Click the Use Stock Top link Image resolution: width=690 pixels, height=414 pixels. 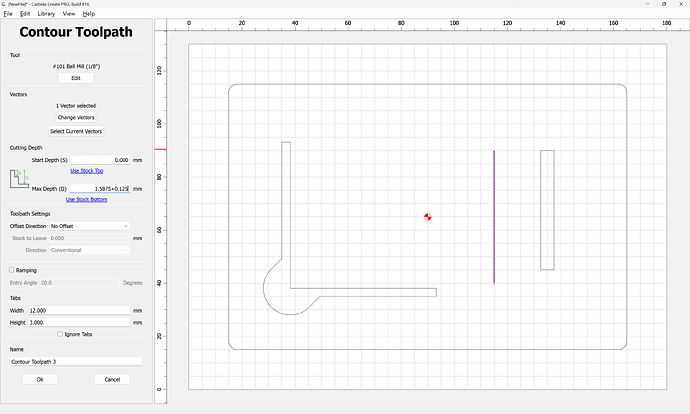(x=87, y=171)
